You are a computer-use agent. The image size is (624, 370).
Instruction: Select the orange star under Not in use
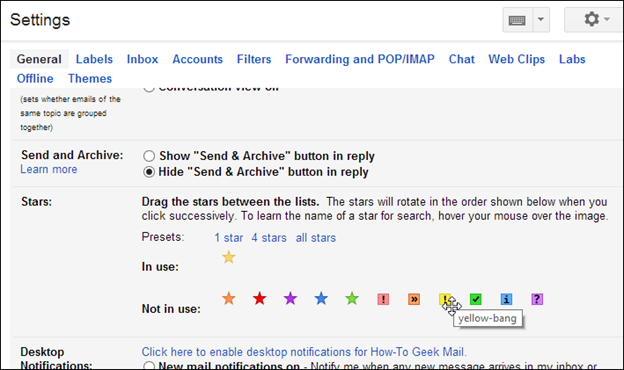[229, 298]
